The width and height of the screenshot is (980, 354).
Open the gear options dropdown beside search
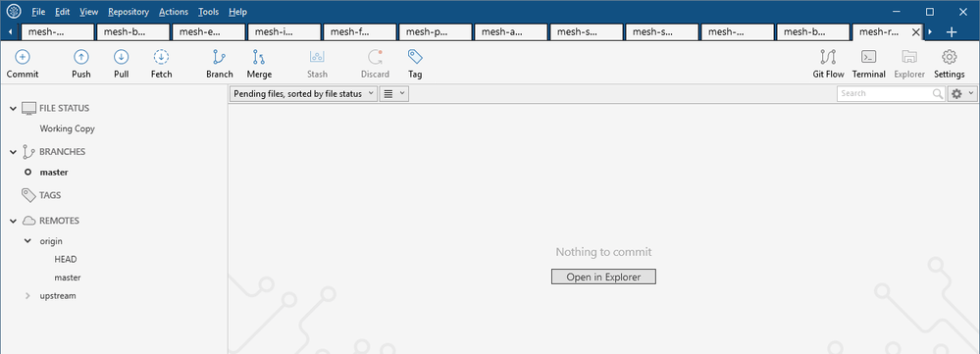click(x=962, y=94)
